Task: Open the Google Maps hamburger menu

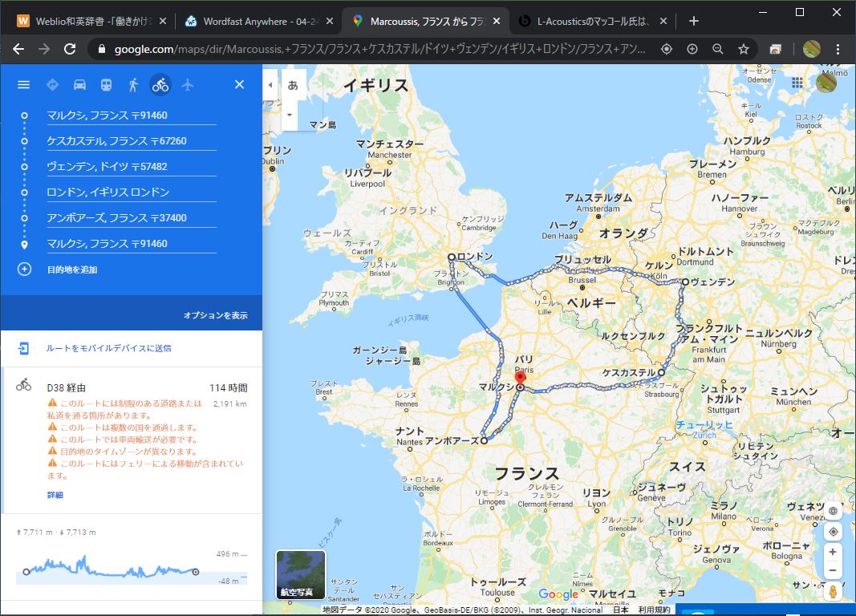Action: [23, 84]
